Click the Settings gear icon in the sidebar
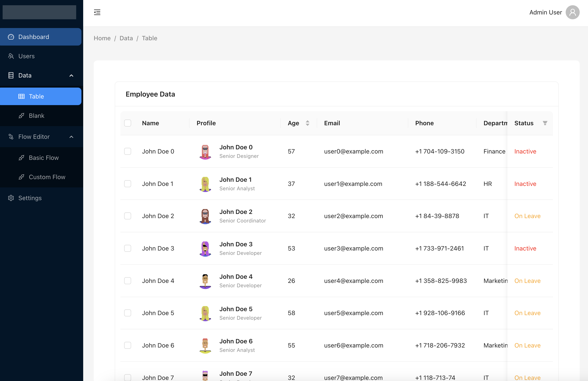 11,198
